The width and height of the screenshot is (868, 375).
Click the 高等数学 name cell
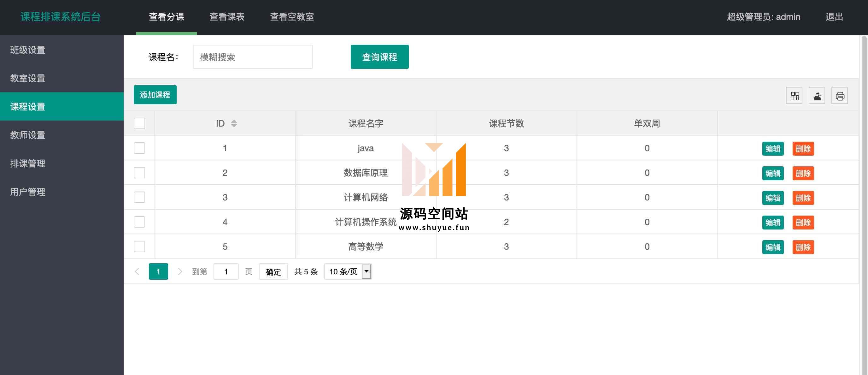coord(366,247)
